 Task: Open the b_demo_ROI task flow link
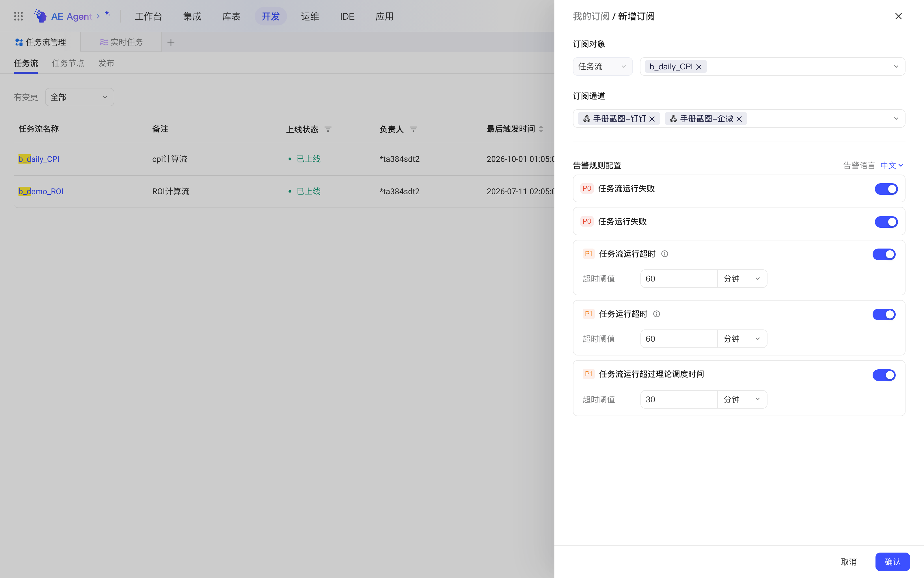pos(41,191)
